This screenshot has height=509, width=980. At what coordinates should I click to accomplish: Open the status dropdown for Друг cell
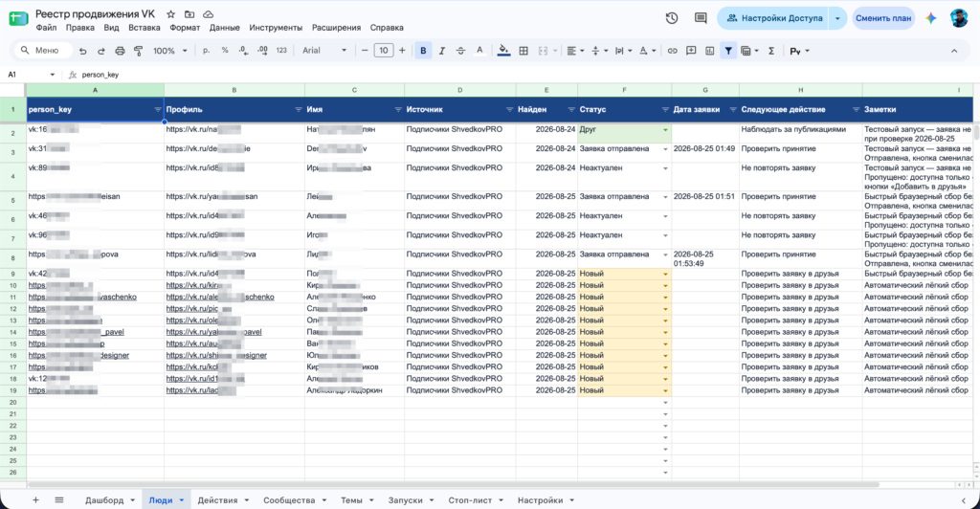(x=665, y=130)
